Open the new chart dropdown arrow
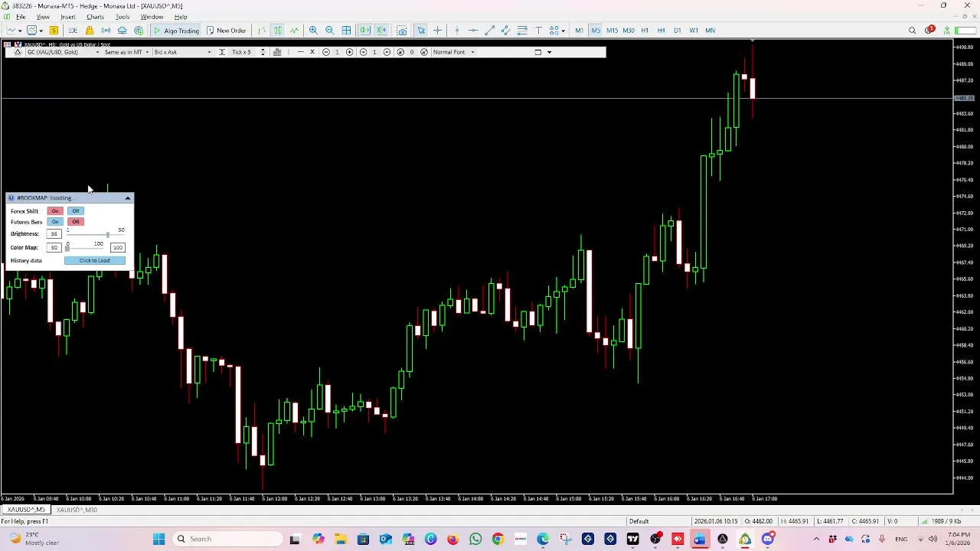 point(20,31)
